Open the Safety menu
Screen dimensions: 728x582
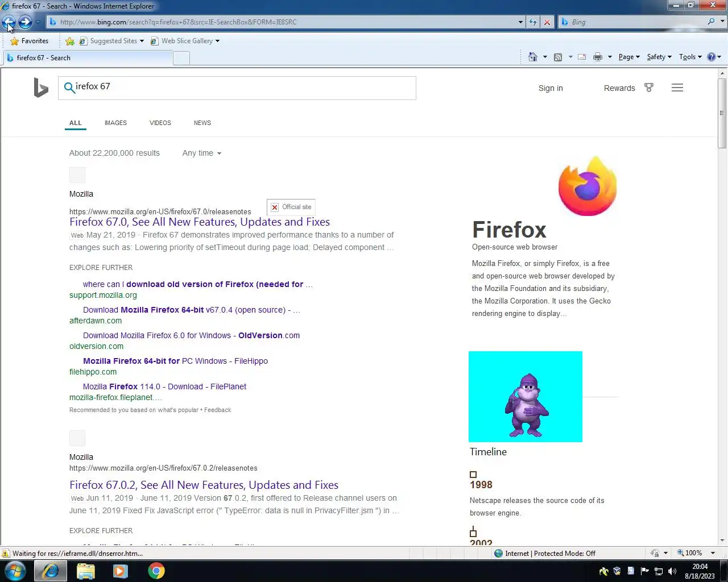(659, 57)
